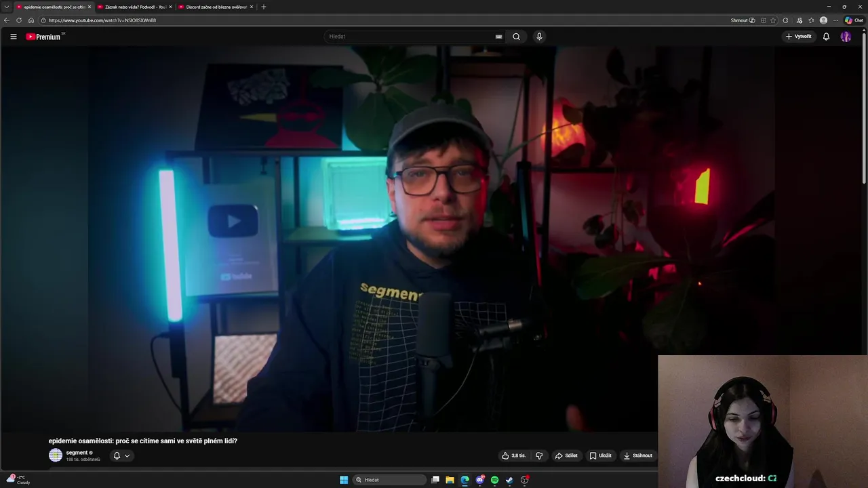Click the Uložit save button
This screenshot has height=488, width=868.
[601, 455]
